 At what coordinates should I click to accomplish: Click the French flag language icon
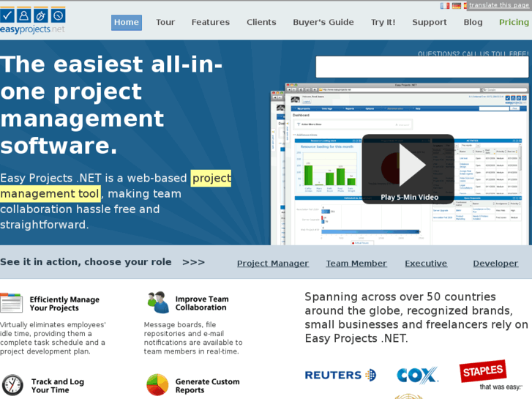(x=445, y=5)
